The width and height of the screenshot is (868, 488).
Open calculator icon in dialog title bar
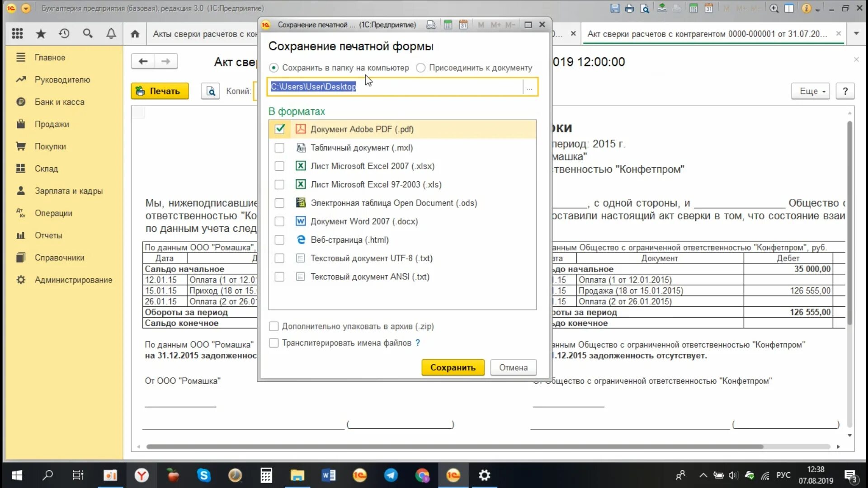pyautogui.click(x=448, y=25)
